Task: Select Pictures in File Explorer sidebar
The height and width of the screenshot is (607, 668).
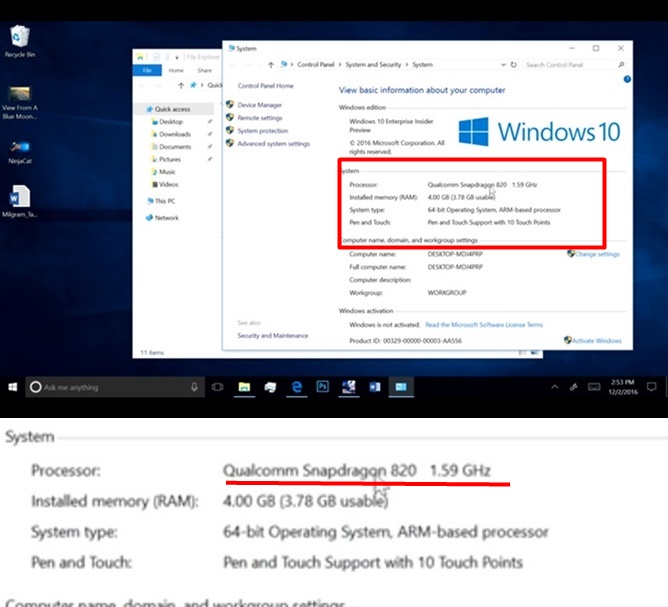Action: coord(170,159)
